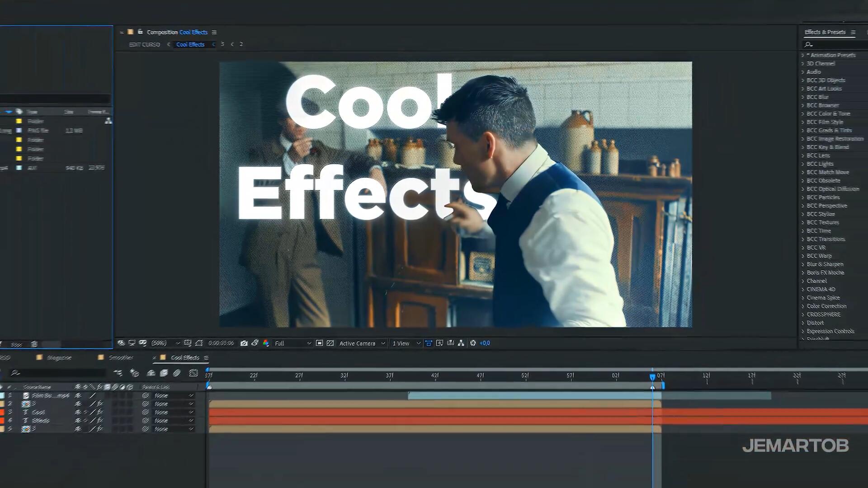Toggle the region of interest icon
Viewport: 868px width, 488px height.
pos(319,343)
